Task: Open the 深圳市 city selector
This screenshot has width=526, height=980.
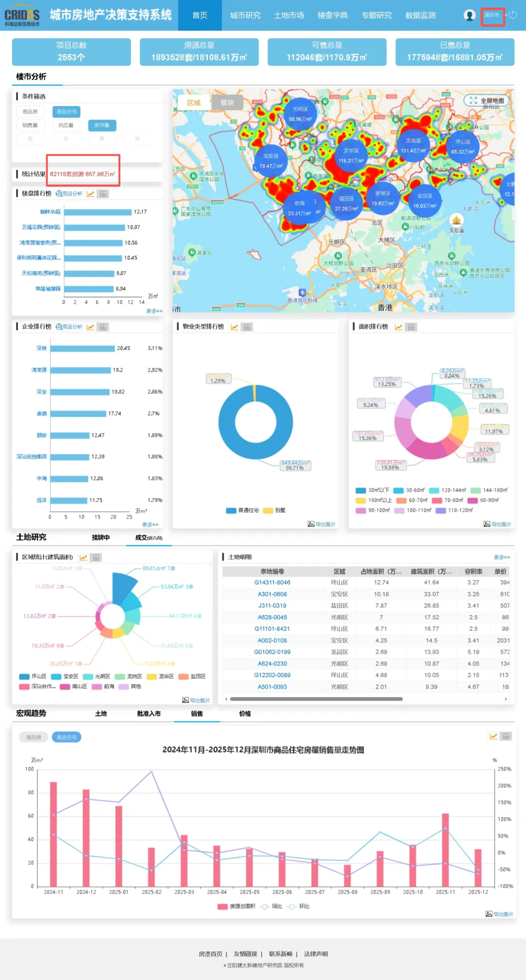Action: (492, 15)
